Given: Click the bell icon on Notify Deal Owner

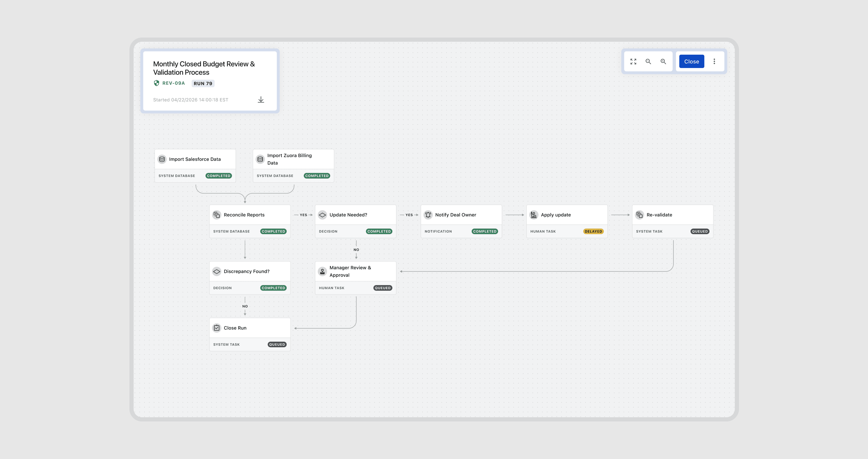Looking at the screenshot, I should [428, 215].
